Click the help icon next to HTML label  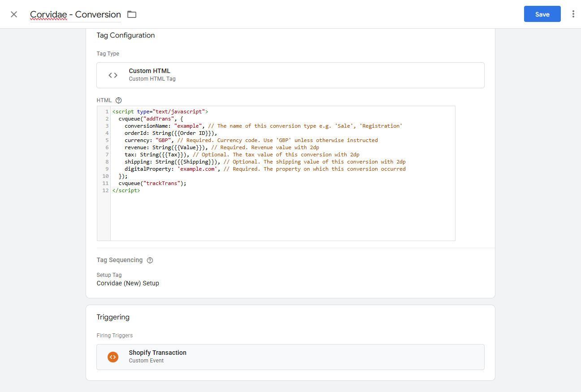click(x=118, y=100)
